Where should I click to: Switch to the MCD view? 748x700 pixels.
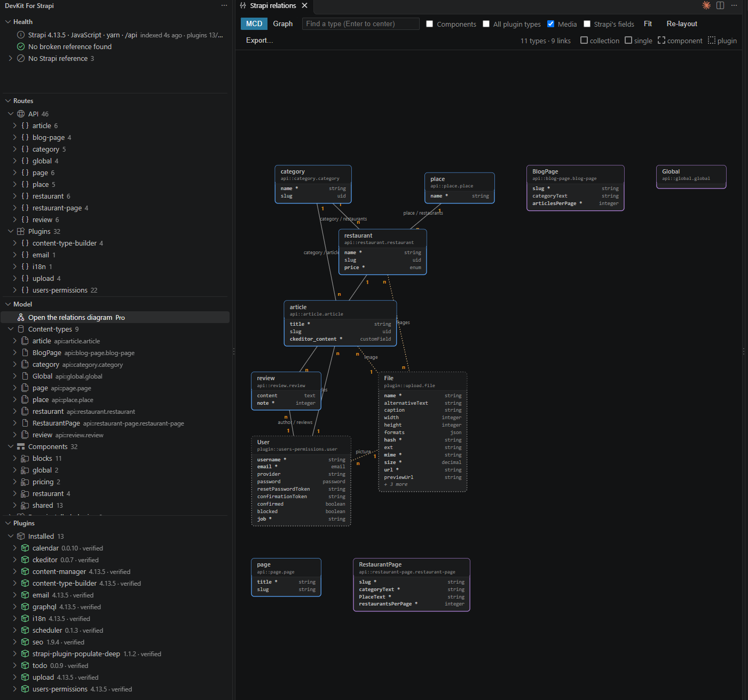254,23
